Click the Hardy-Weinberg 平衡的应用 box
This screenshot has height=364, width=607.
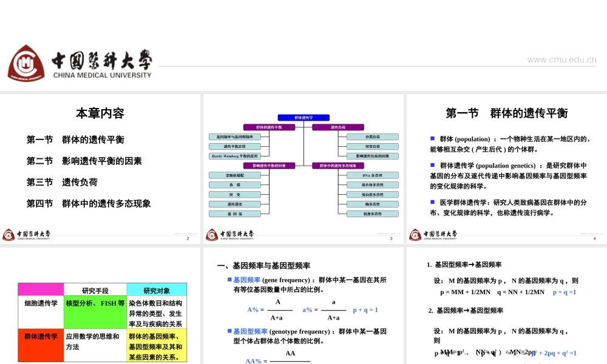(234, 156)
